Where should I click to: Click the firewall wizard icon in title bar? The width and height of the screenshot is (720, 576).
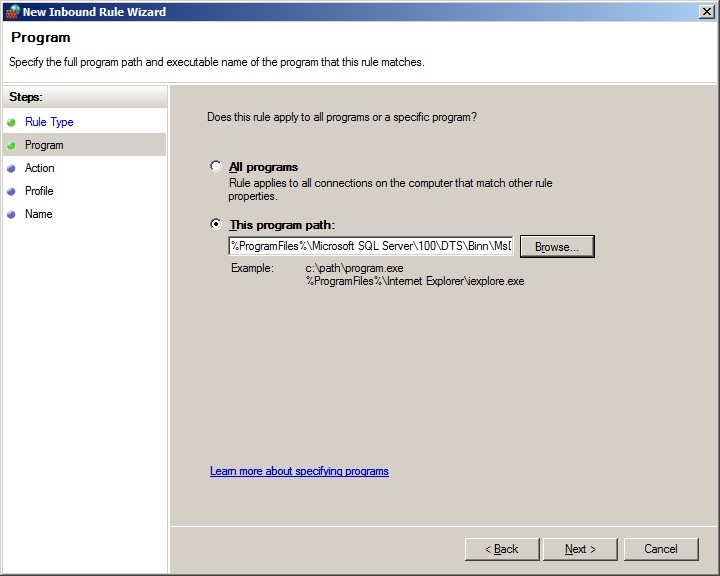click(11, 12)
